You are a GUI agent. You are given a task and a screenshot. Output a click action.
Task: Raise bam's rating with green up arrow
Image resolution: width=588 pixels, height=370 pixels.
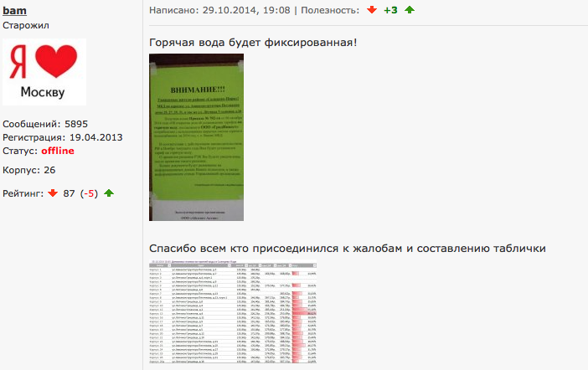pos(109,193)
